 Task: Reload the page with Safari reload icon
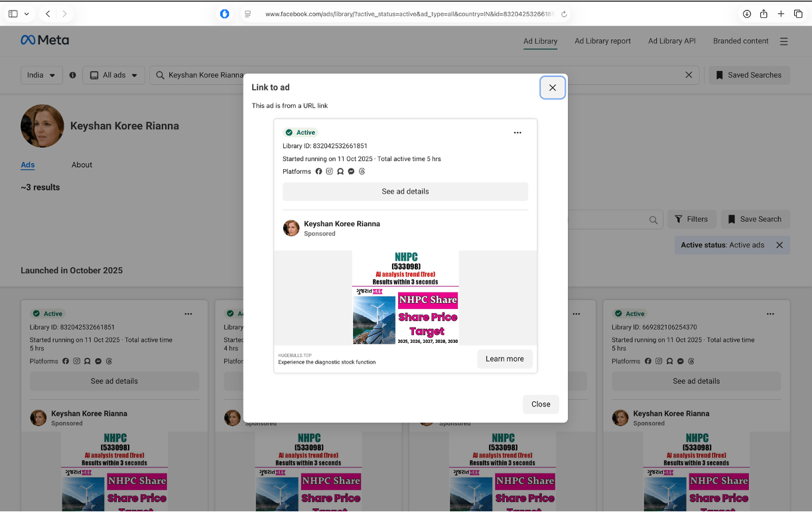pyautogui.click(x=564, y=14)
